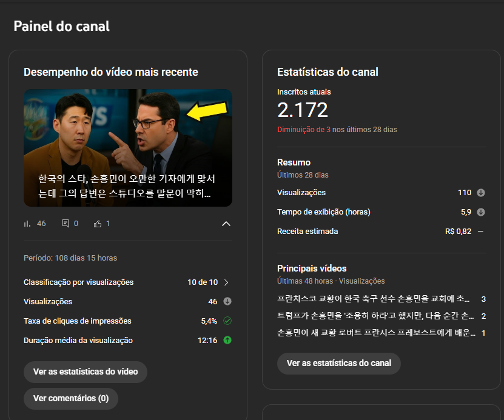Click down arrow icon beside video Visualizações 46
Image resolution: width=504 pixels, height=420 pixels.
[x=227, y=301]
